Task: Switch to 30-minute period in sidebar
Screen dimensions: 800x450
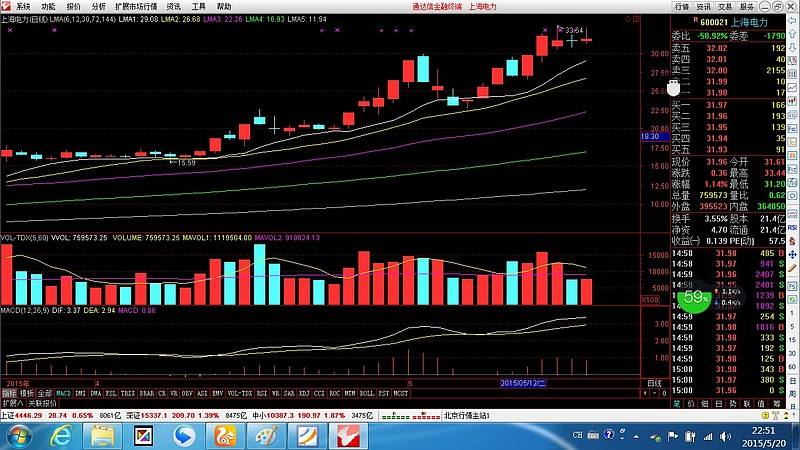Action: 792,354
